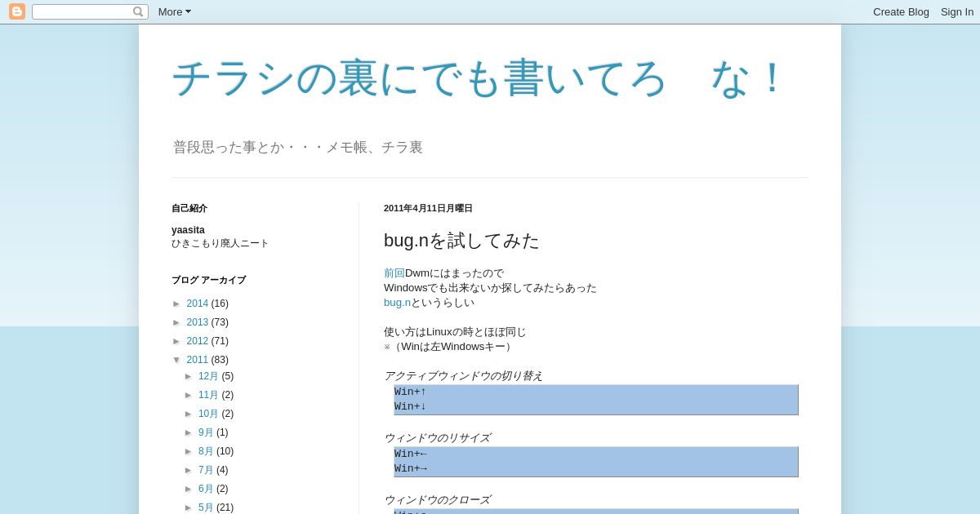Expand the 6月 archive arrow
Viewport: 980px width, 514px height.
tap(189, 489)
